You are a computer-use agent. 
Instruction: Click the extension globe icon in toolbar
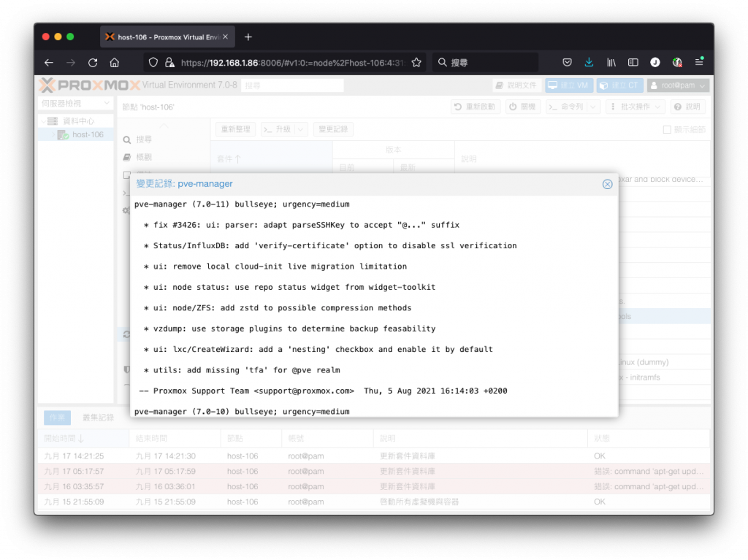coord(677,63)
